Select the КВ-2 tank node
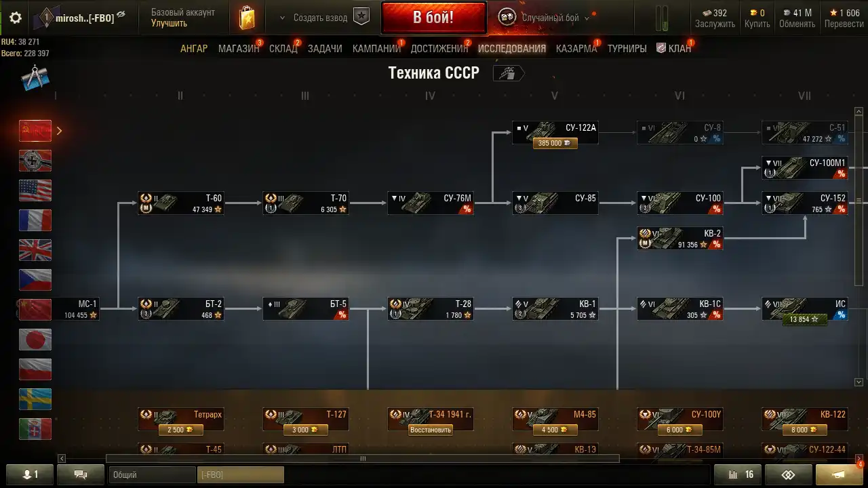 [680, 239]
